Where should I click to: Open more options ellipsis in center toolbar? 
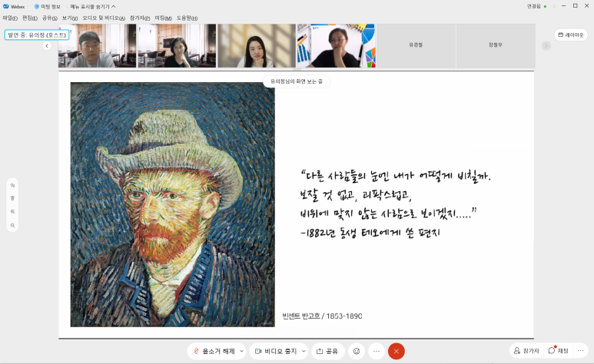click(x=377, y=351)
